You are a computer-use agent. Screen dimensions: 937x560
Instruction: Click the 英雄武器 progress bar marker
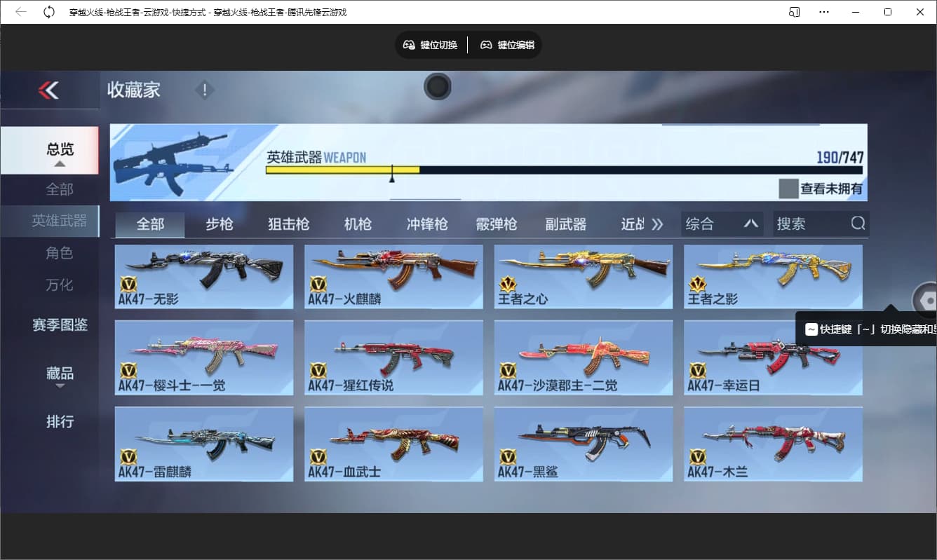(x=392, y=174)
